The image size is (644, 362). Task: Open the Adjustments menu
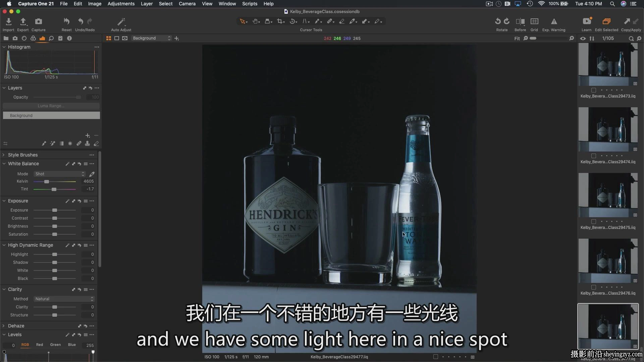click(121, 4)
